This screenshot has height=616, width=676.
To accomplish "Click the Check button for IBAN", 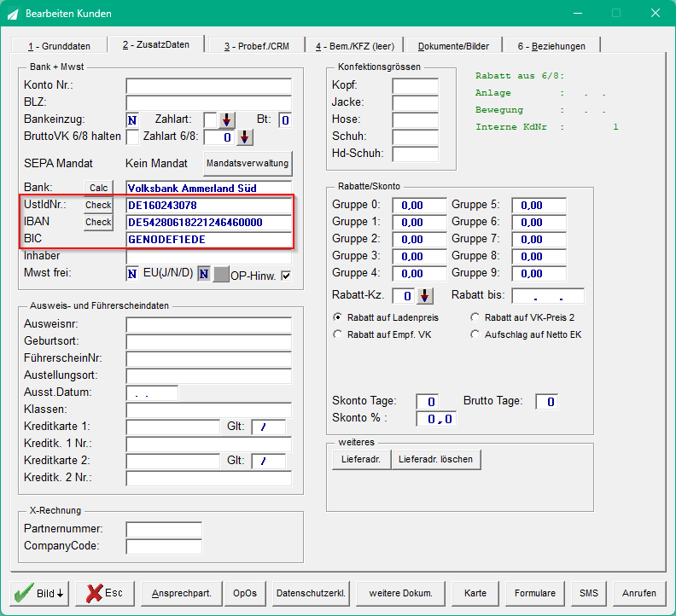I will (x=98, y=222).
